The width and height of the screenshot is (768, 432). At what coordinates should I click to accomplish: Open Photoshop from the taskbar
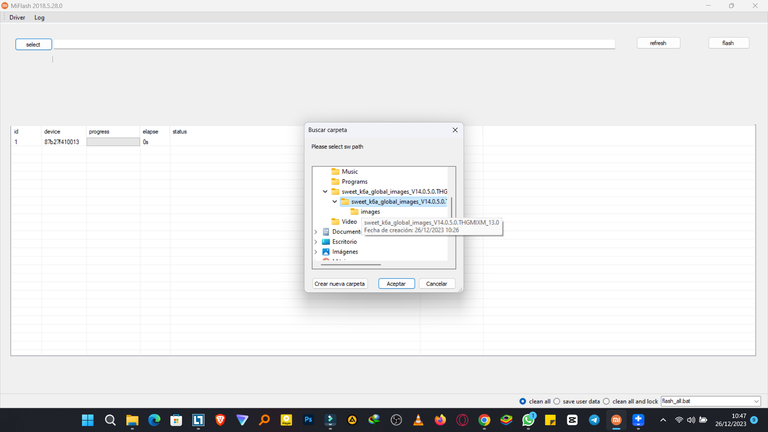pos(308,420)
